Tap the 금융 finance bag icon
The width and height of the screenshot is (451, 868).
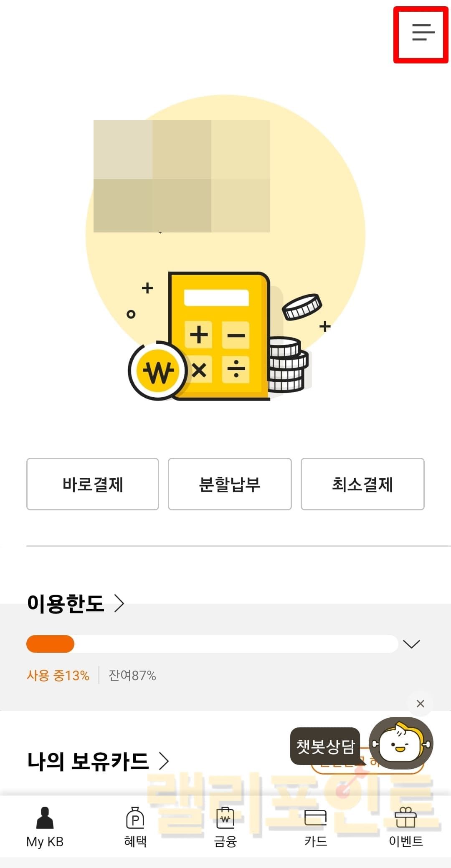point(225,818)
